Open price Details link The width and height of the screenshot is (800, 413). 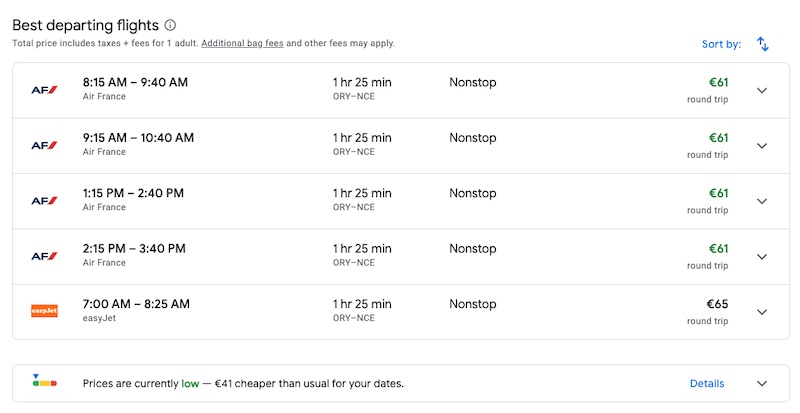pyautogui.click(x=707, y=383)
